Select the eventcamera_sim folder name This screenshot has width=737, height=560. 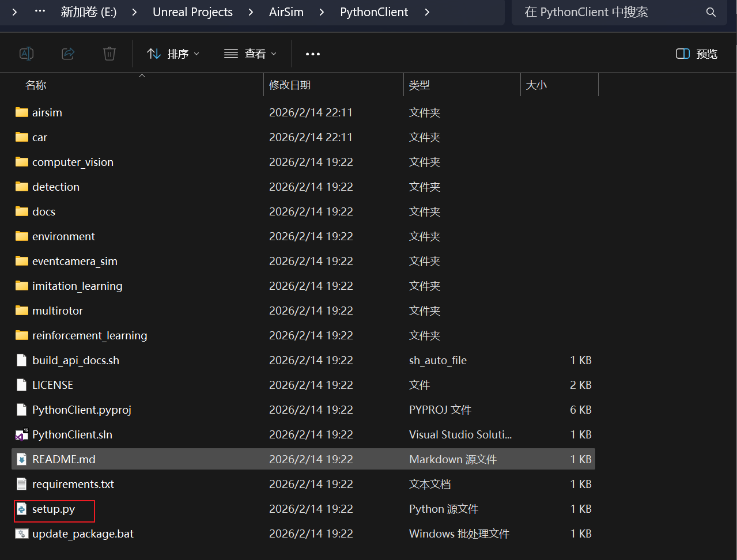click(x=75, y=261)
